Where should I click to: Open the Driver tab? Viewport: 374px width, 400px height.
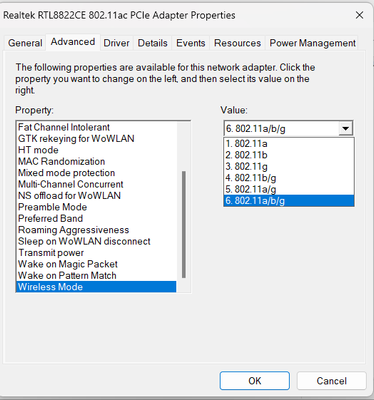click(116, 43)
